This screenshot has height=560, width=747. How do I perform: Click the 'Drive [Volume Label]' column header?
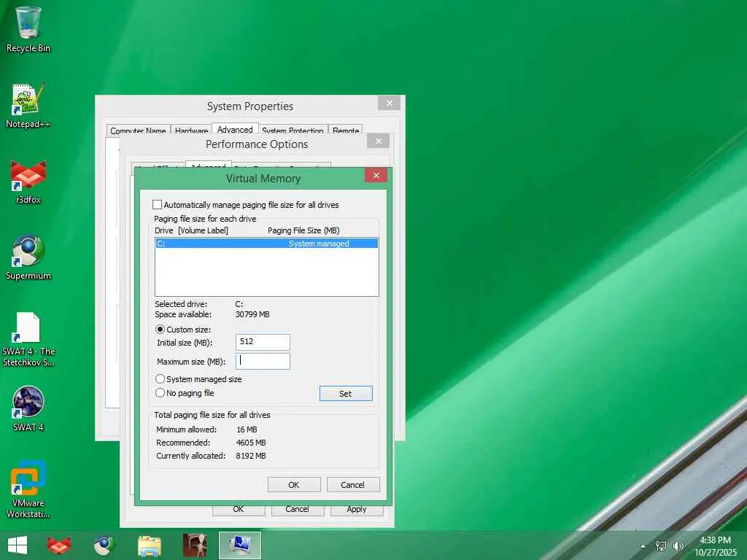pyautogui.click(x=192, y=230)
